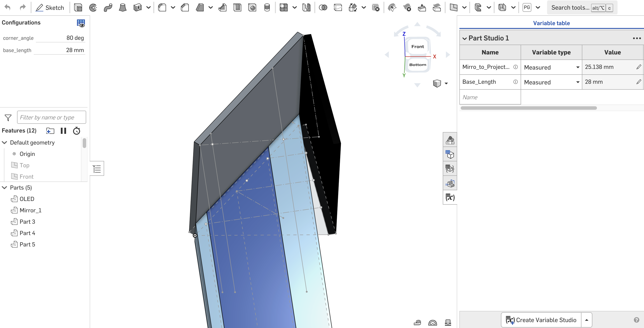Open the Fillet tool dropdown arrow

tap(173, 8)
